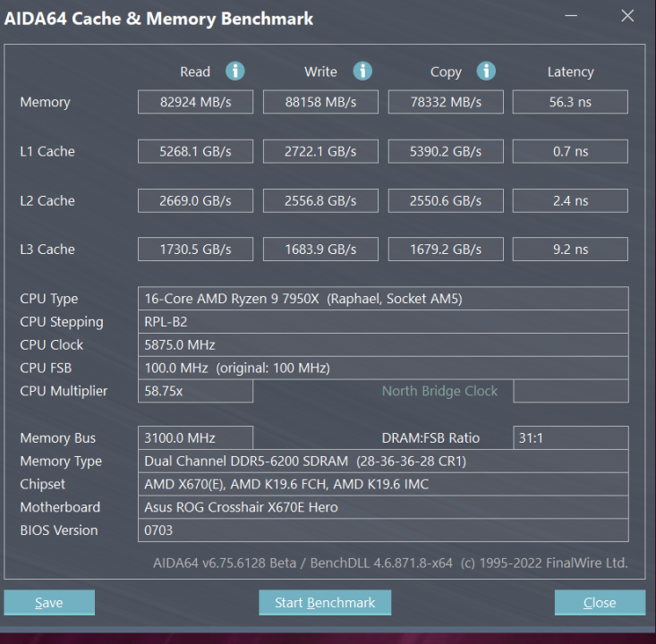Image resolution: width=656 pixels, height=644 pixels.
Task: Close the window using the title bar X
Action: [x=627, y=16]
